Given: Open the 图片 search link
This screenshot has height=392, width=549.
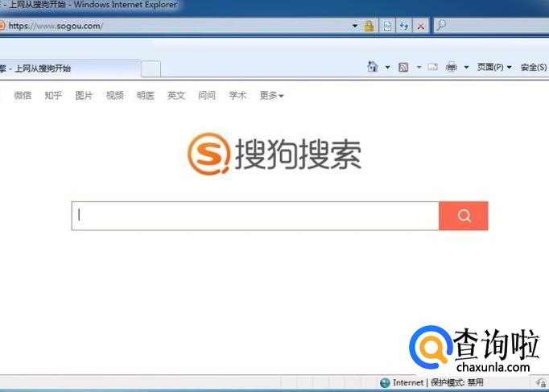Looking at the screenshot, I should tap(84, 95).
